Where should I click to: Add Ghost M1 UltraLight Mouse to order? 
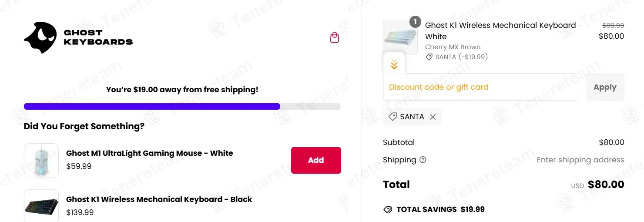pos(315,160)
